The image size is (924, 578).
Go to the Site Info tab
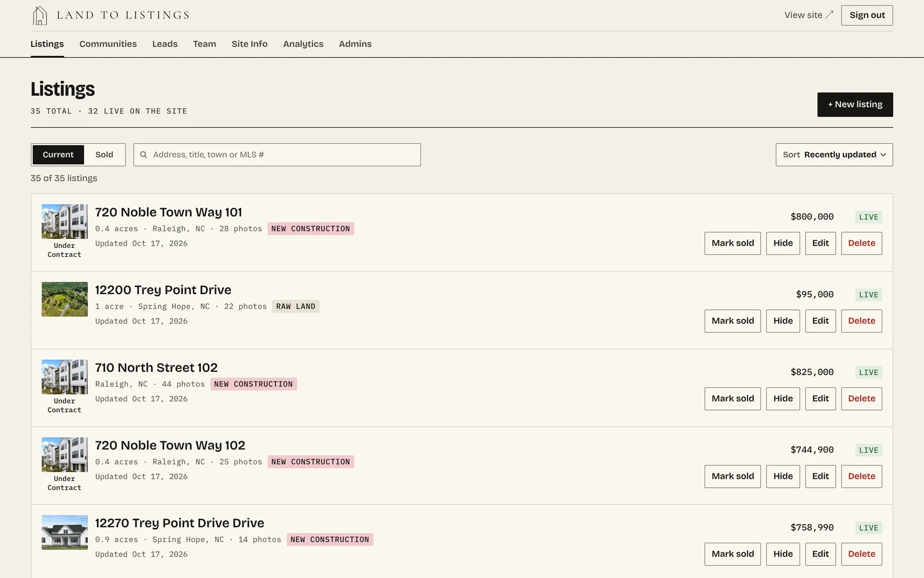click(250, 44)
